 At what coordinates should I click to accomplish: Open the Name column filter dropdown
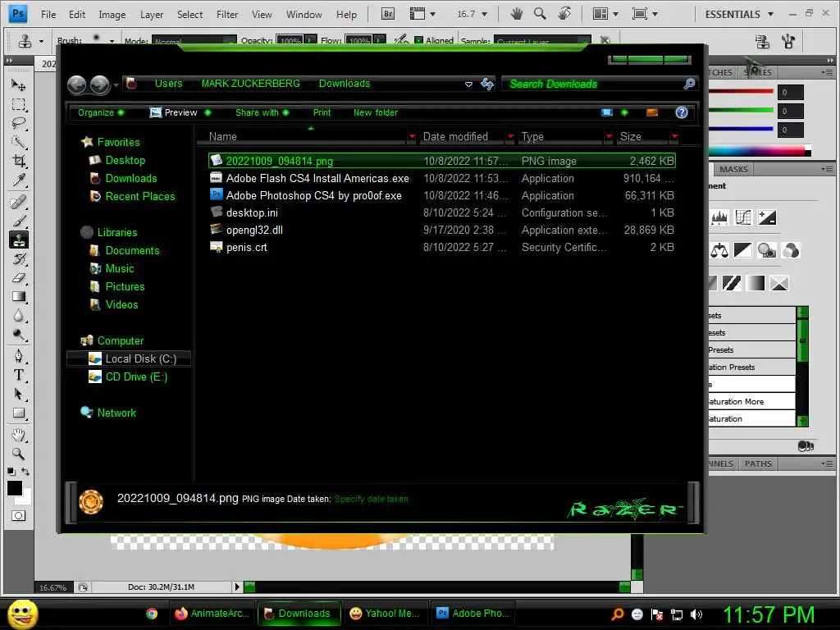pos(412,137)
